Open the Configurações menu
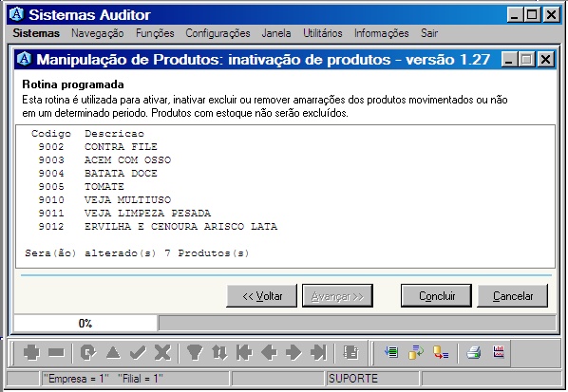The height and width of the screenshot is (392, 568). [218, 33]
